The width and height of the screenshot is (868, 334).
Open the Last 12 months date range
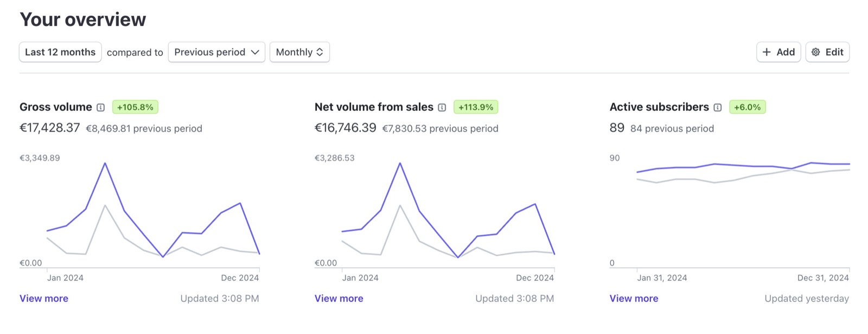(60, 52)
